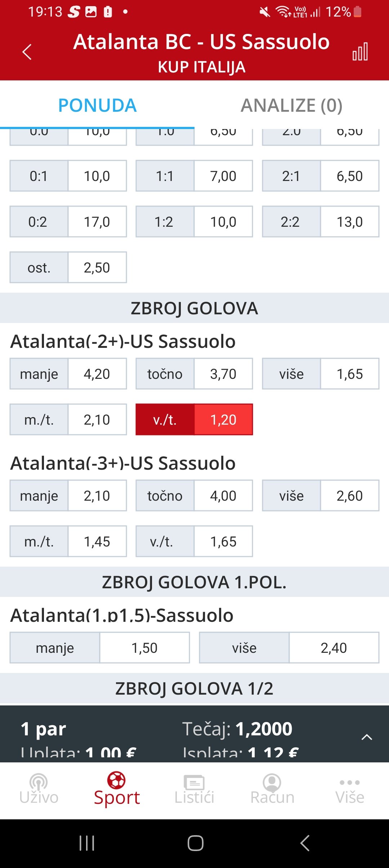Collapse the ZBROJ GOLOVA section header

pos(194,308)
